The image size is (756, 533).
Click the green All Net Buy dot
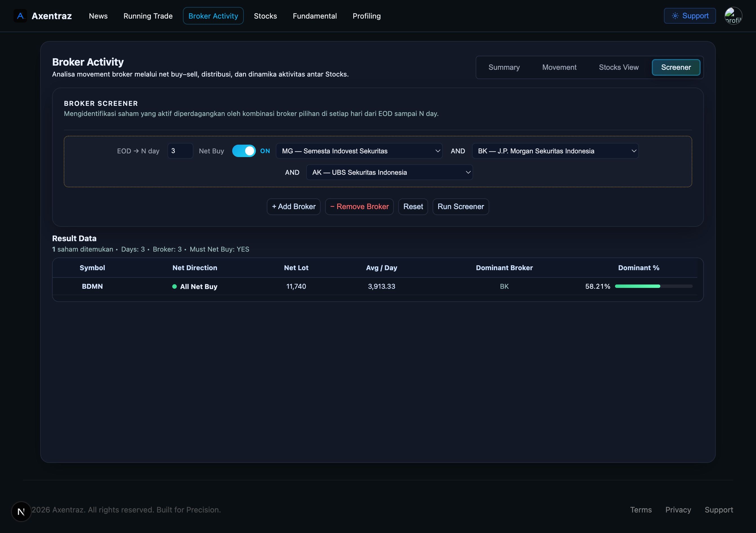pos(175,286)
